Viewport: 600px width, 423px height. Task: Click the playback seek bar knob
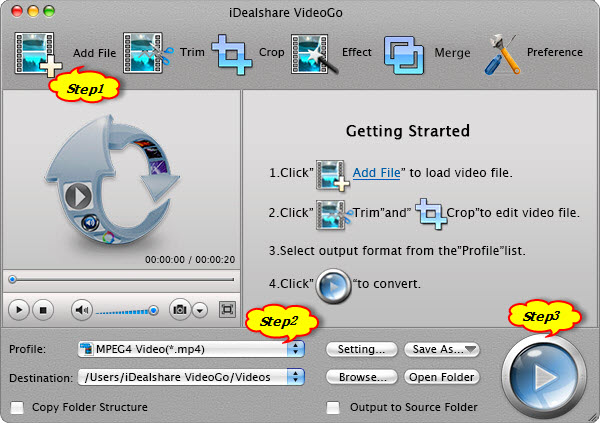[x=13, y=279]
